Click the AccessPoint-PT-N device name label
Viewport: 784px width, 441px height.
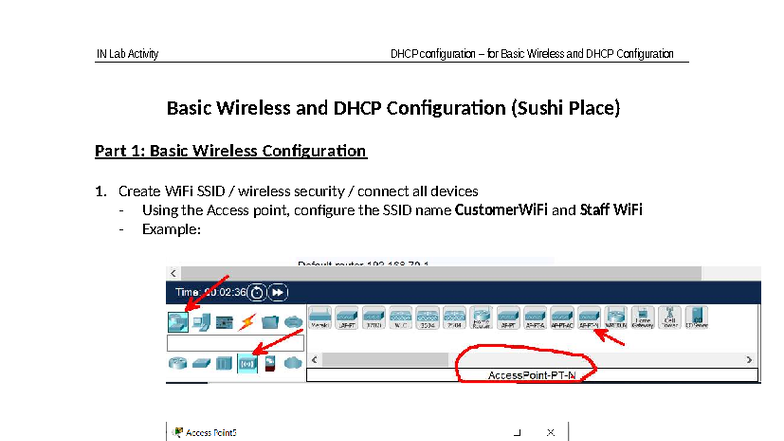pyautogui.click(x=532, y=375)
